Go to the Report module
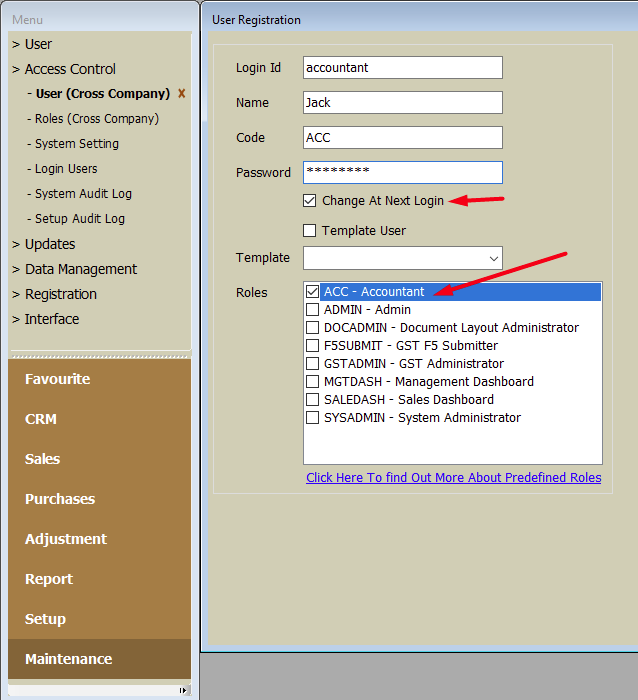The height and width of the screenshot is (700, 638). click(x=49, y=579)
